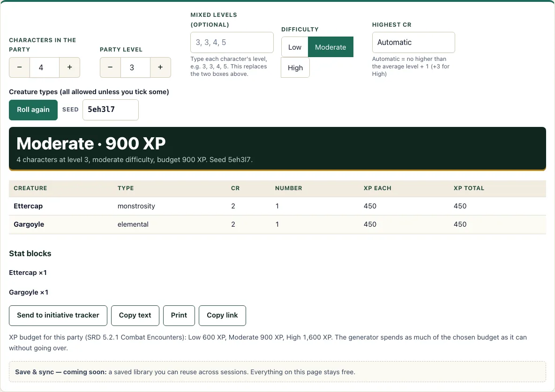555x392 pixels.
Task: Expand Creature types section
Action: coord(89,92)
